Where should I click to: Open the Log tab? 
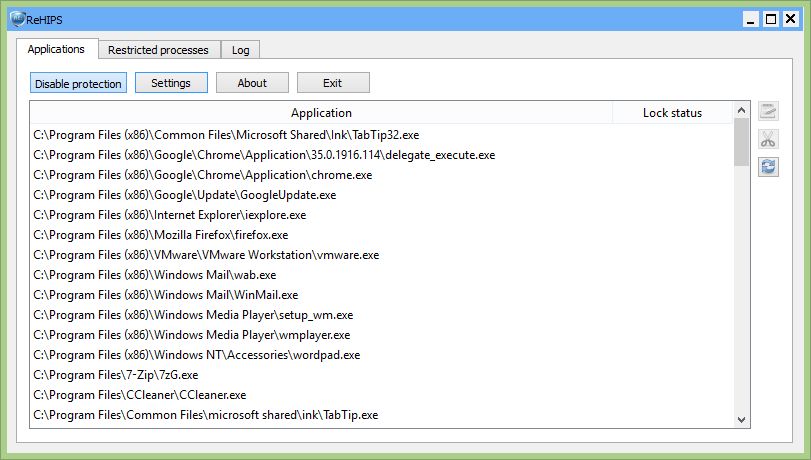click(x=241, y=50)
